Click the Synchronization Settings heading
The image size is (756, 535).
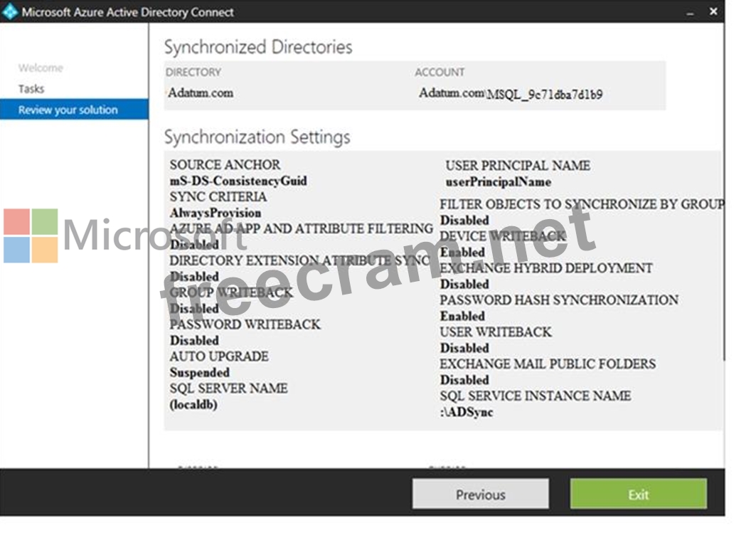pos(257,137)
